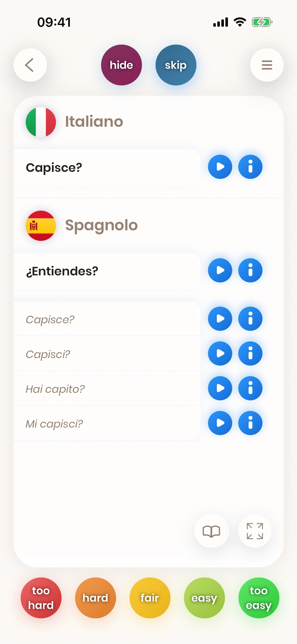Screen dimensions: 297x644
Task: Tap the Spanish flag icon
Action: 41,226
